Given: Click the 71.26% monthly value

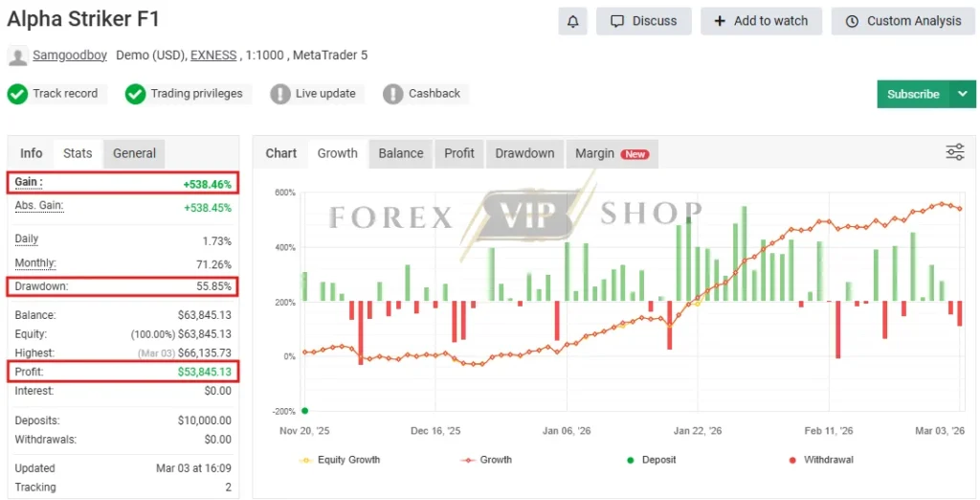Looking at the screenshot, I should 213,264.
